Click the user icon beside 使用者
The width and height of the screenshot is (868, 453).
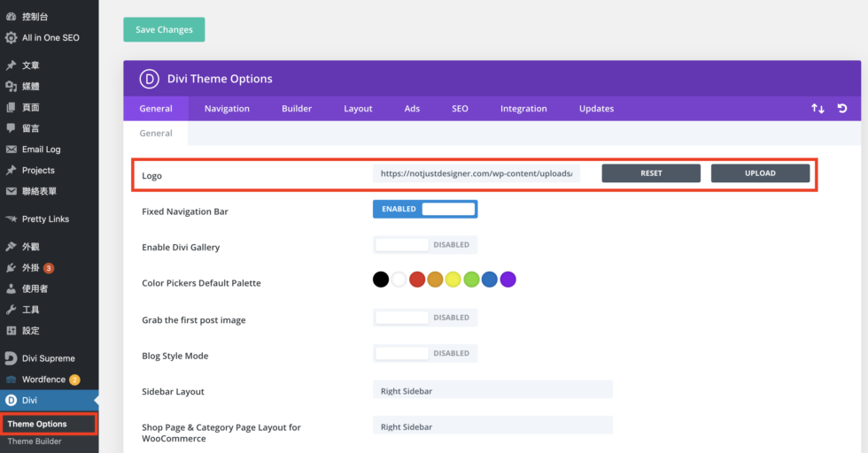tap(11, 288)
